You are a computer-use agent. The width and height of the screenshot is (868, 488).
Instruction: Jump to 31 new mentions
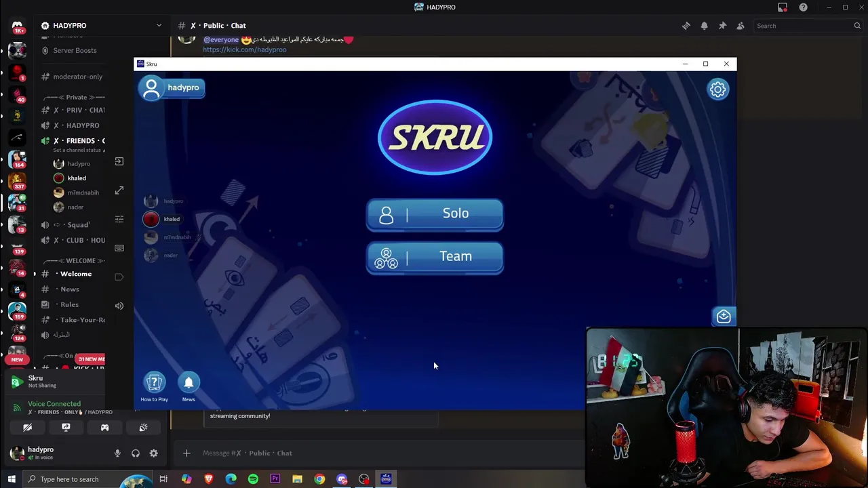[90, 359]
